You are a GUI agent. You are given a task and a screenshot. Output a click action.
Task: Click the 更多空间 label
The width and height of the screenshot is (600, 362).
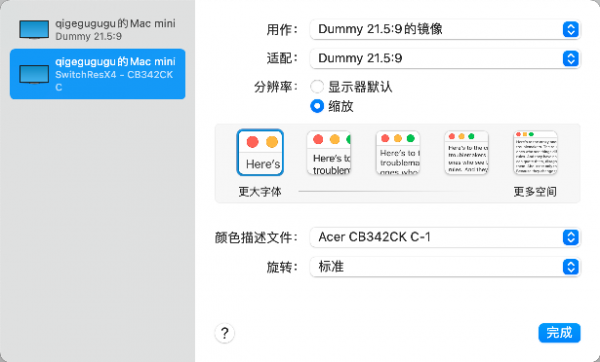point(535,192)
